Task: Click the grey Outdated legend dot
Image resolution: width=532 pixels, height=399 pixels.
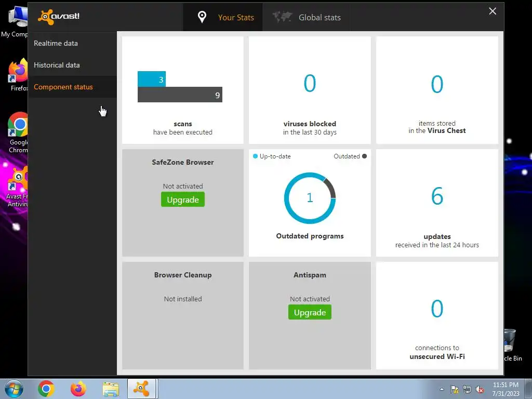Action: click(364, 156)
